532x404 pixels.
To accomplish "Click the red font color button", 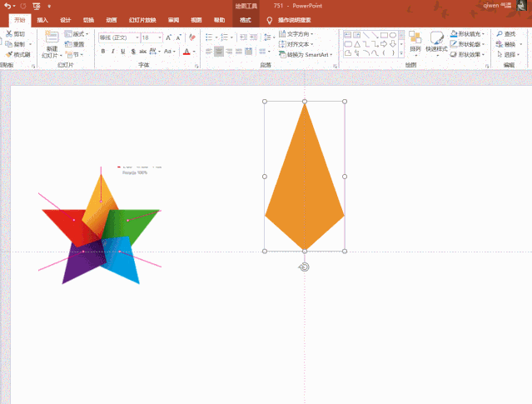I will 187,52.
